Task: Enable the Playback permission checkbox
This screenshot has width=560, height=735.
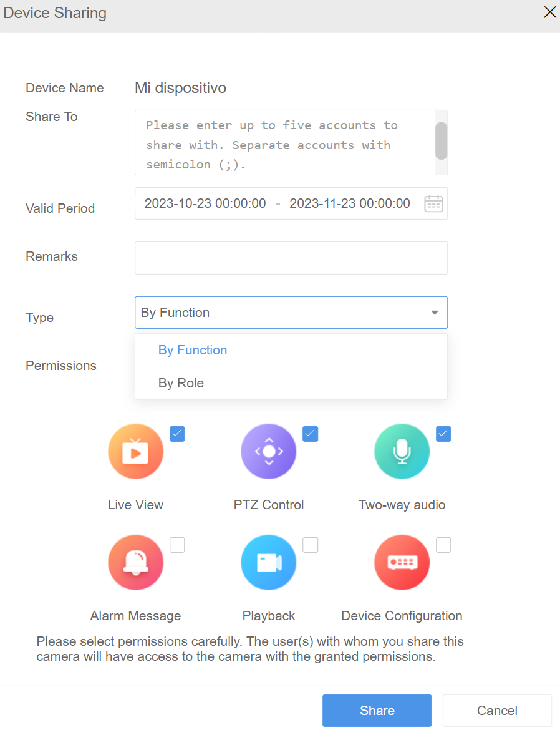Action: point(310,545)
